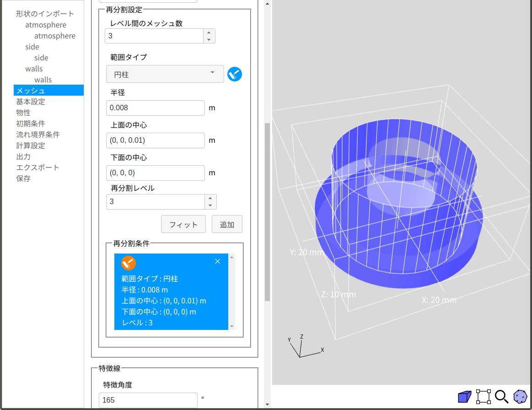Select 形状のインポート in the sidebar
Image resolution: width=532 pixels, height=410 pixels.
click(x=45, y=14)
